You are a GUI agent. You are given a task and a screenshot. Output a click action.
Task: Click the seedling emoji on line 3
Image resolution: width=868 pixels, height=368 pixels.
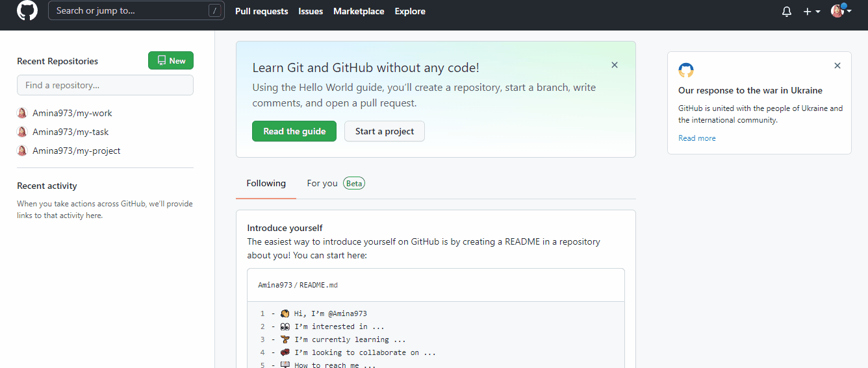(x=285, y=339)
